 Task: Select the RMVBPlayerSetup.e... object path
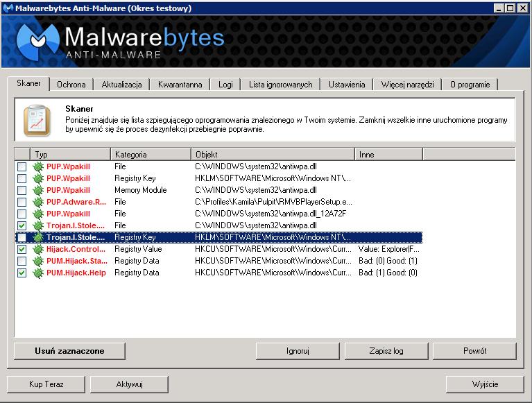pos(273,202)
